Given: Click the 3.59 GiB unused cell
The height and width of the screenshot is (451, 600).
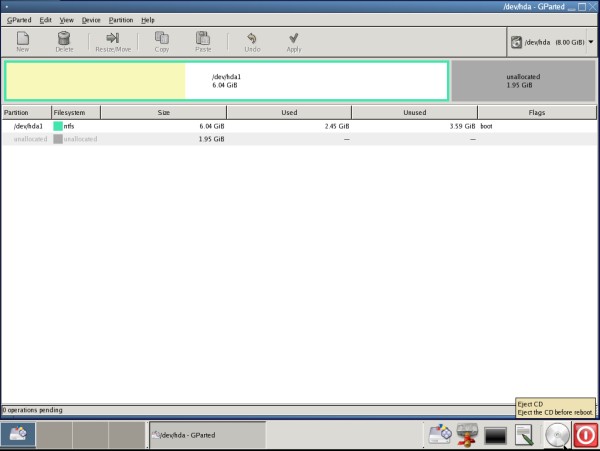Looking at the screenshot, I should pos(462,126).
